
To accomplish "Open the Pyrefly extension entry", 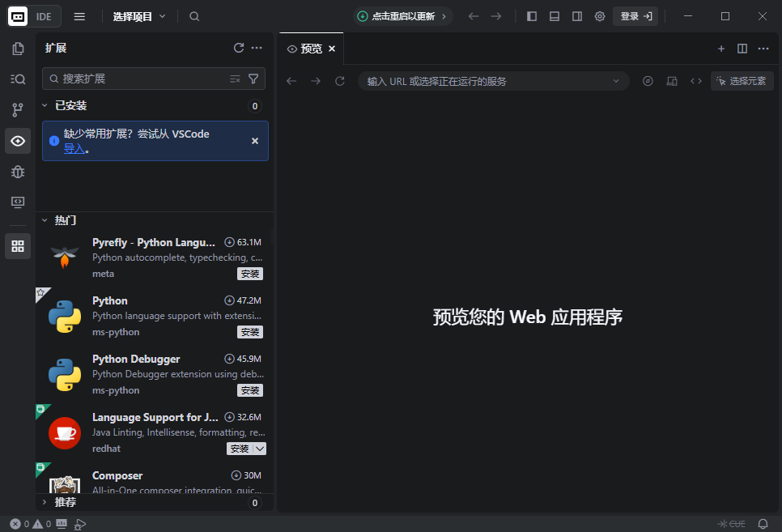I will (155, 257).
